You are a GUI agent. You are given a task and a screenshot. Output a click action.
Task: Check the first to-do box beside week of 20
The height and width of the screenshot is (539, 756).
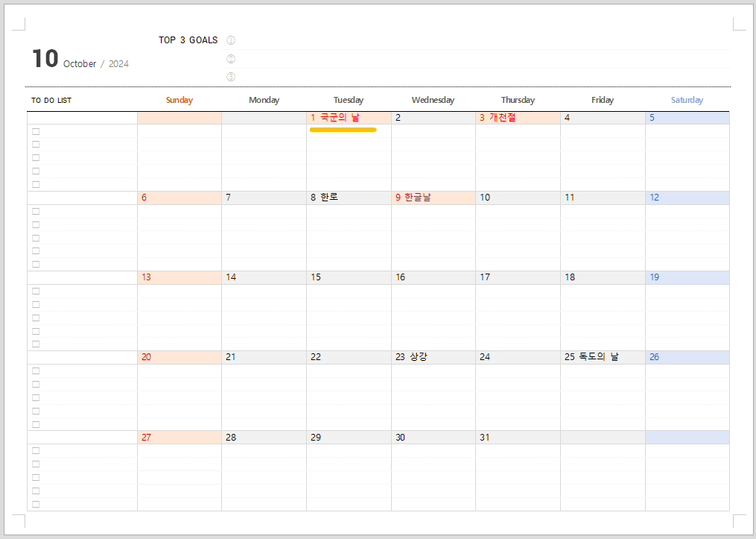point(36,371)
